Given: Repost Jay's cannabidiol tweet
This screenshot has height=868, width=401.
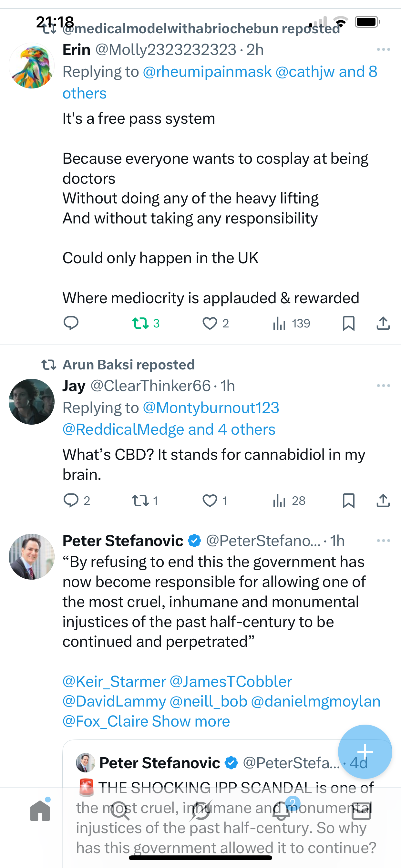Looking at the screenshot, I should [140, 501].
